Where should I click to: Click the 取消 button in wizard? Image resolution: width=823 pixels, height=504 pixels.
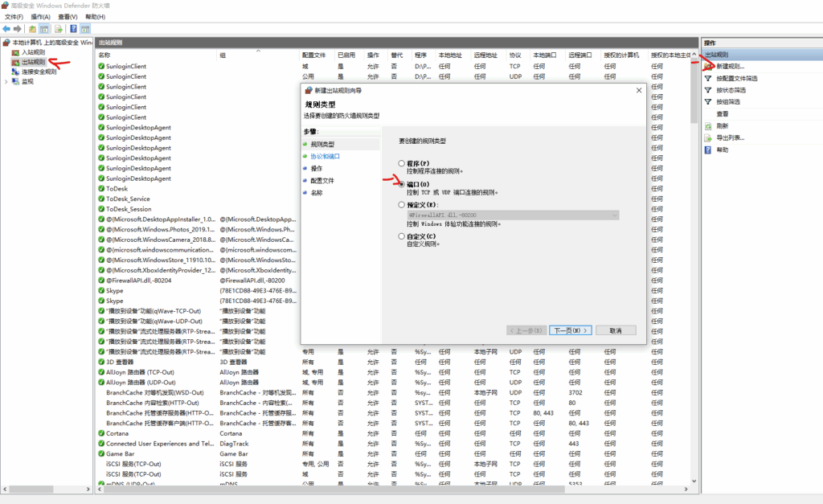click(x=616, y=330)
